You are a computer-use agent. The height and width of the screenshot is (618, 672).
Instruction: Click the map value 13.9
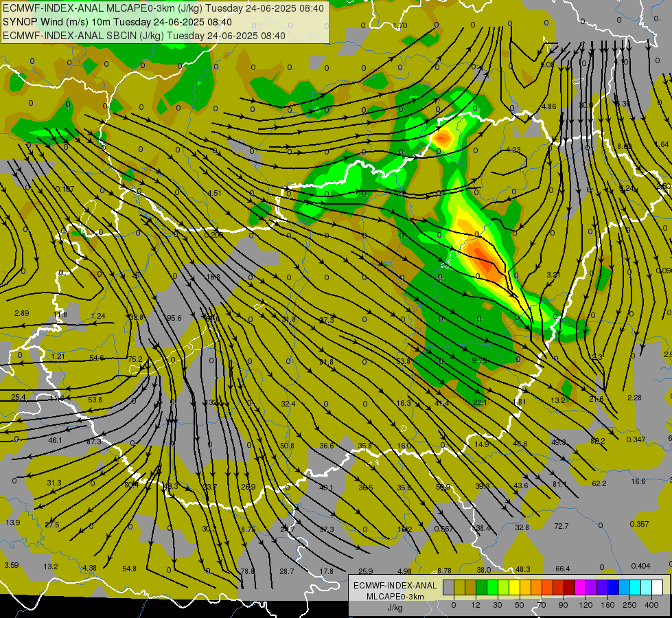13,523
